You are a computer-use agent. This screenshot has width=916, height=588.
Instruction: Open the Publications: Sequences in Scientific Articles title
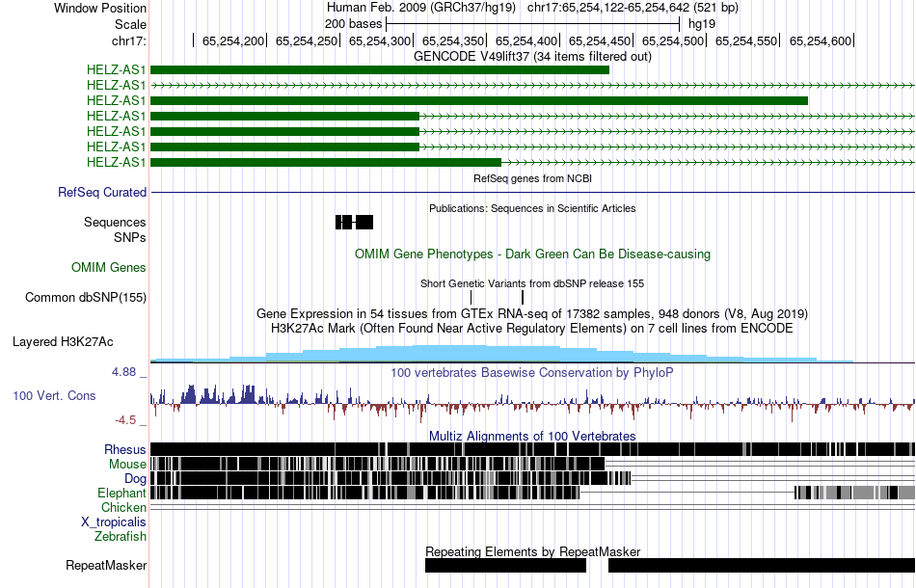[x=532, y=208]
